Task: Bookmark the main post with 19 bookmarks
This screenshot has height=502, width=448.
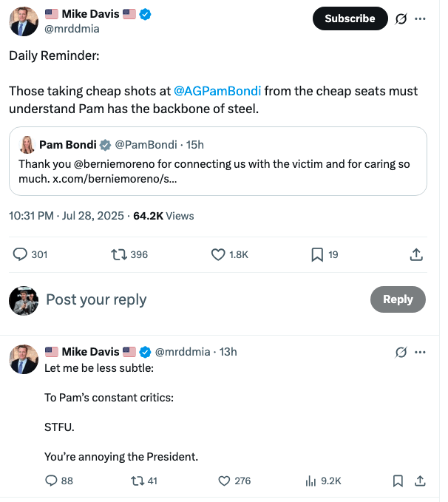Action: (316, 254)
